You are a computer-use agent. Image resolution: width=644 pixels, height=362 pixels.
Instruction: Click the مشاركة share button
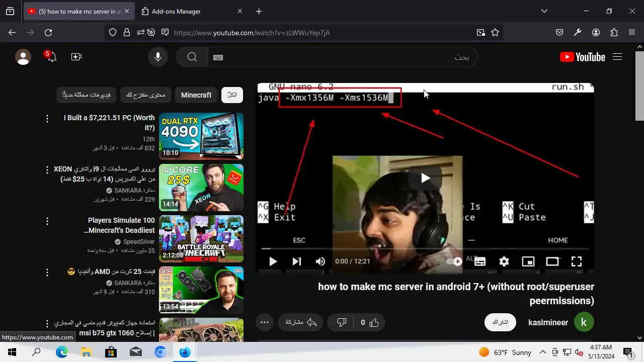pyautogui.click(x=300, y=323)
